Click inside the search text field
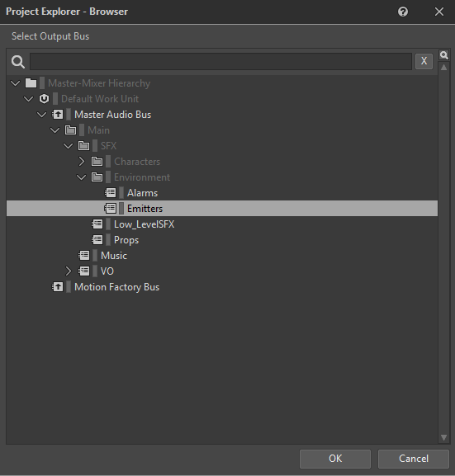The width and height of the screenshot is (455, 476). (x=220, y=62)
